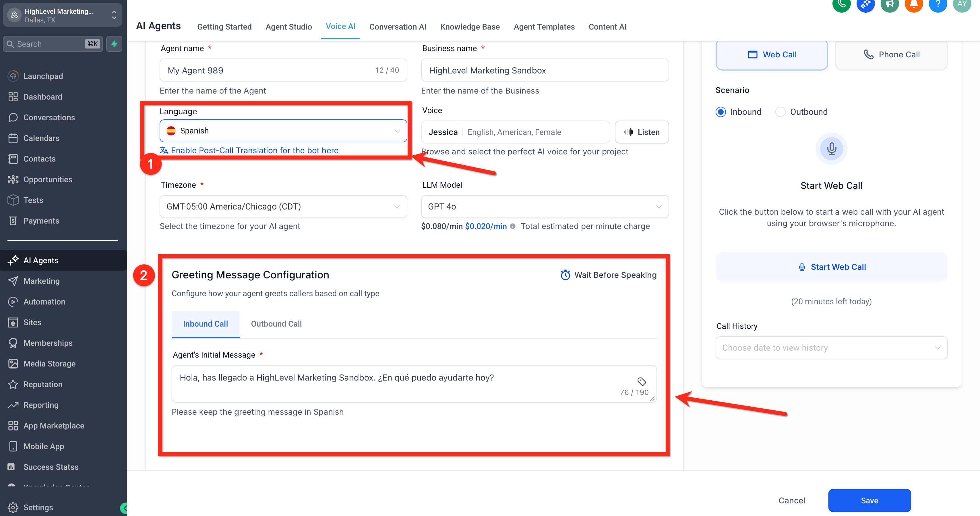
Task: Select the Outbound scenario radio button
Action: coord(780,112)
